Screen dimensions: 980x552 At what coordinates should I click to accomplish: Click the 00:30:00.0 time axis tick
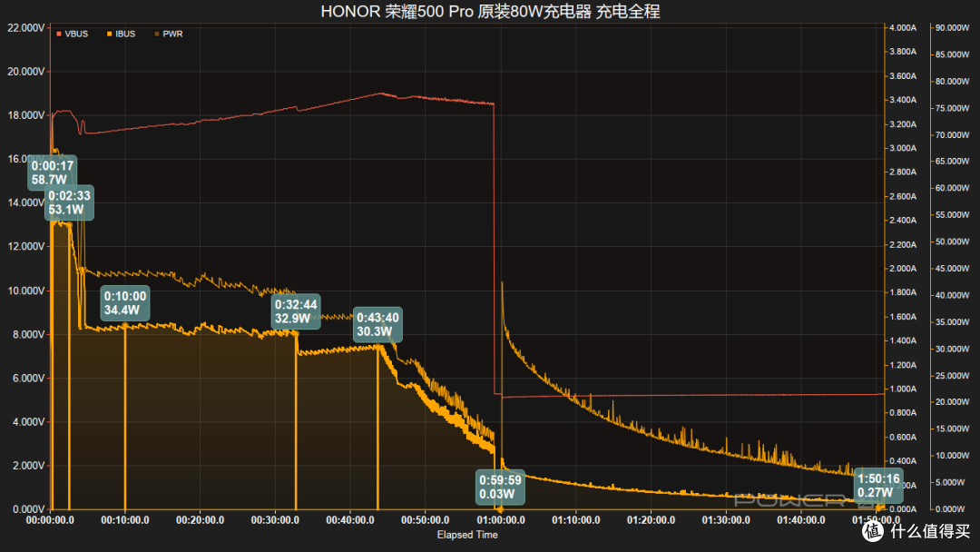[x=275, y=520]
